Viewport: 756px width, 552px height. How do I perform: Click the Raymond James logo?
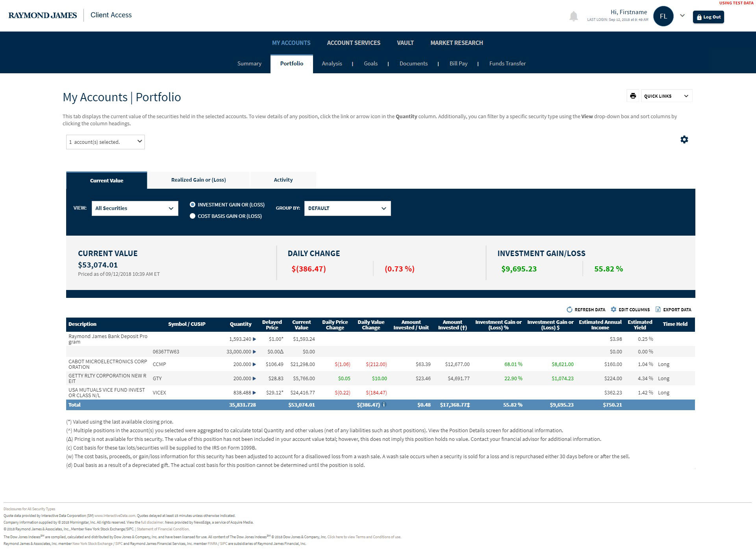tap(43, 15)
